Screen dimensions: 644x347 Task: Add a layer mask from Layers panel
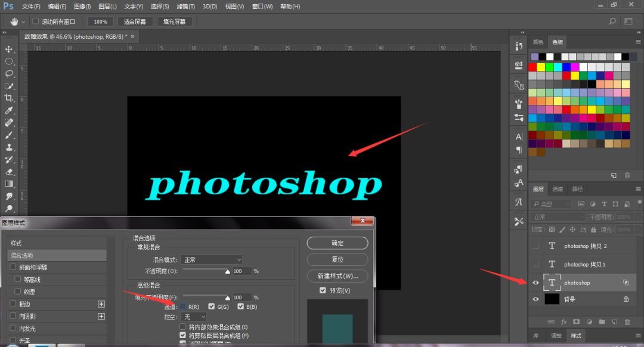(x=576, y=322)
